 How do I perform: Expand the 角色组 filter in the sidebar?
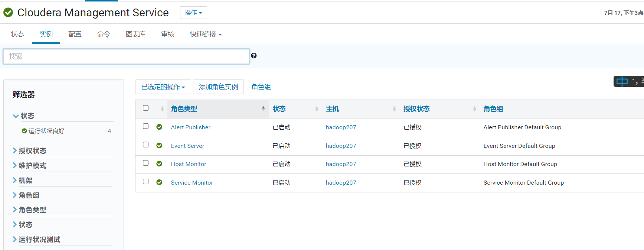tap(26, 195)
